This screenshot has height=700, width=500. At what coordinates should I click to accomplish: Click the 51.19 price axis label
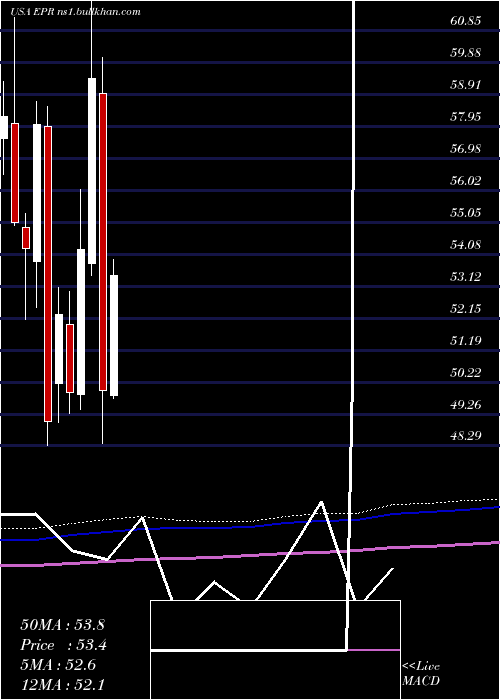pyautogui.click(x=466, y=341)
